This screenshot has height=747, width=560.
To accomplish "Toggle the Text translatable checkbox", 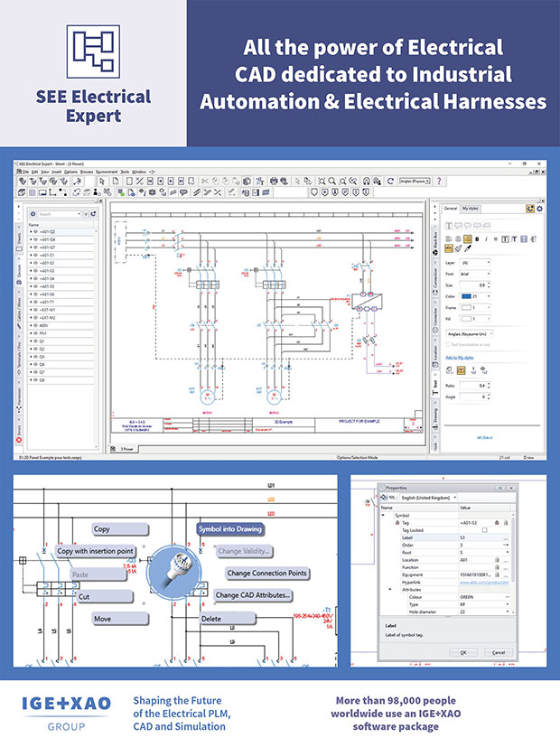I will coord(448,344).
